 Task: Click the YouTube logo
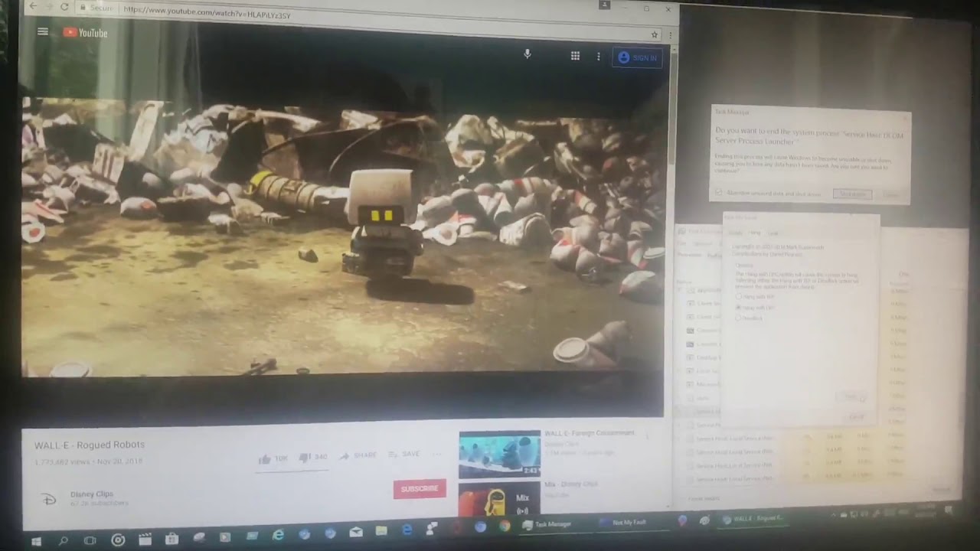[85, 33]
